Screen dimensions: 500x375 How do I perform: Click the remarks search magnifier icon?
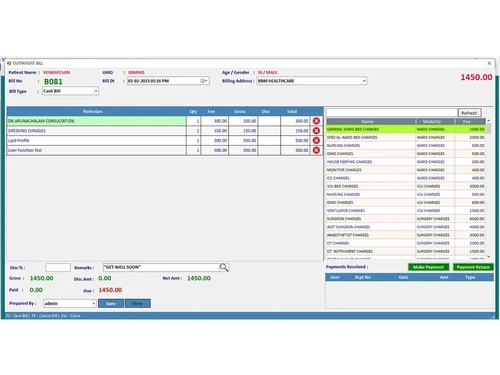[x=224, y=267]
